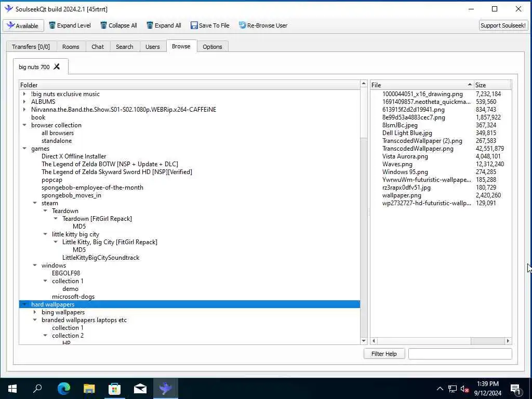Open the Options tab

click(212, 46)
